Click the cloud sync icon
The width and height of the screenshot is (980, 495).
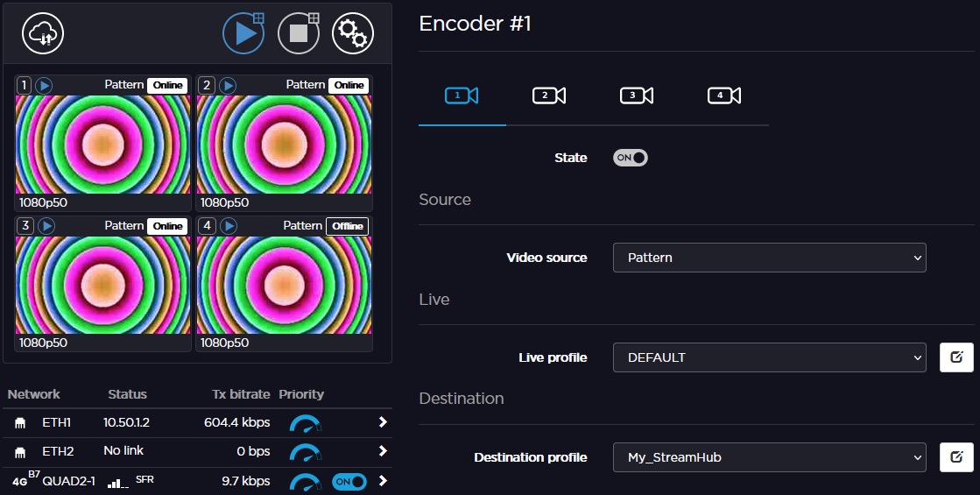[x=43, y=33]
